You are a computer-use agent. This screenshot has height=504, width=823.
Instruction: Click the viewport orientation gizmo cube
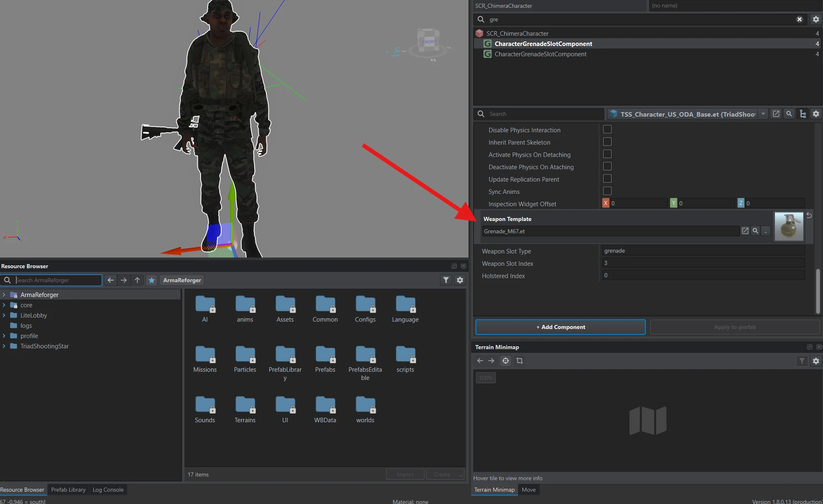point(428,41)
